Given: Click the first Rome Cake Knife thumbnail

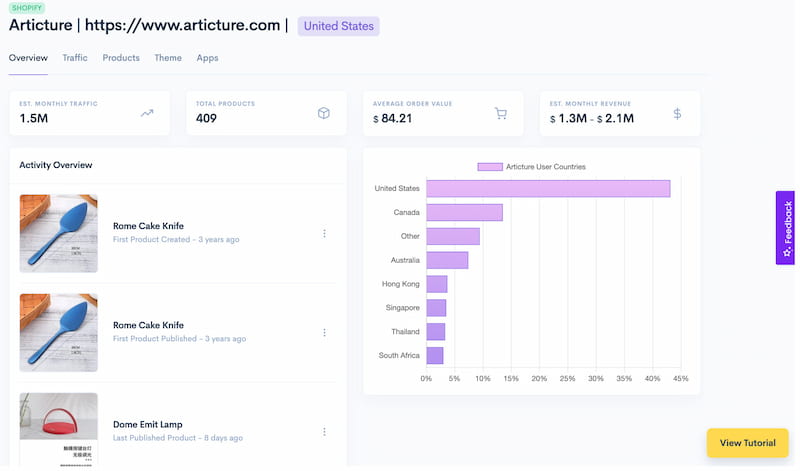Looking at the screenshot, I should (59, 233).
